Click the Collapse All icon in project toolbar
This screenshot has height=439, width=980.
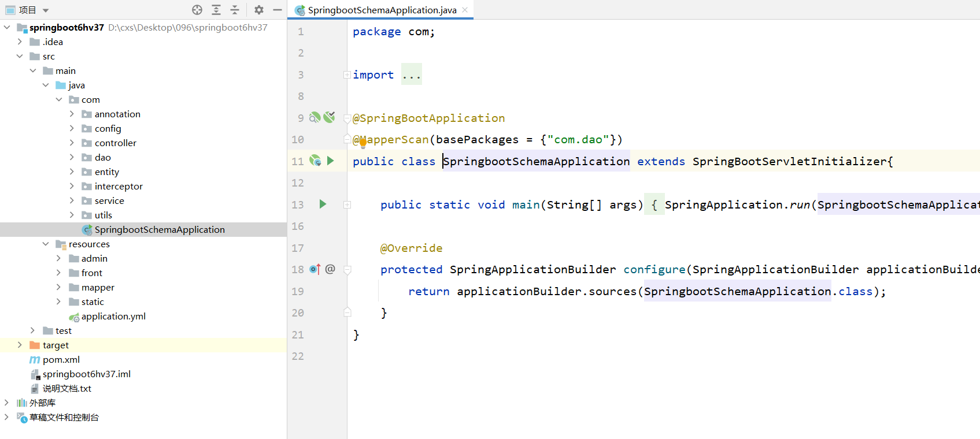point(235,10)
